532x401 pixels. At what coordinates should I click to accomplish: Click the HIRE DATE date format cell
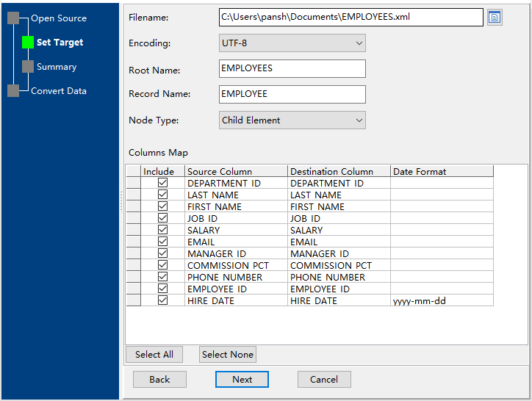coord(441,300)
